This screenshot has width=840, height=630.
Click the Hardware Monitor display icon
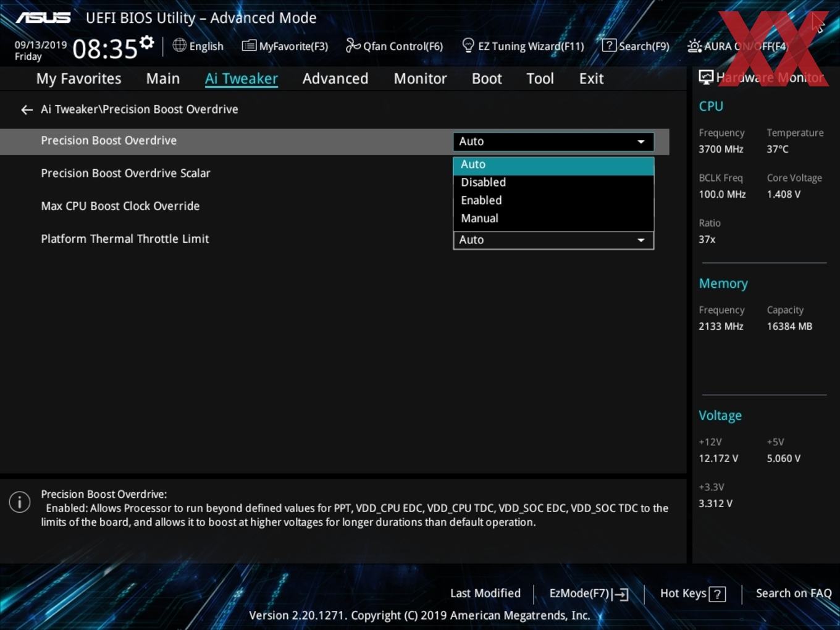click(706, 77)
